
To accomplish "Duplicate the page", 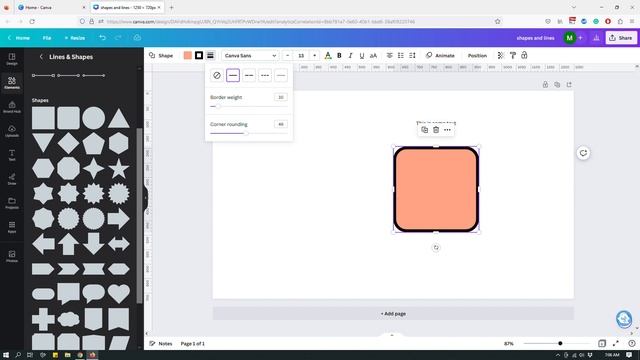I will 557,84.
